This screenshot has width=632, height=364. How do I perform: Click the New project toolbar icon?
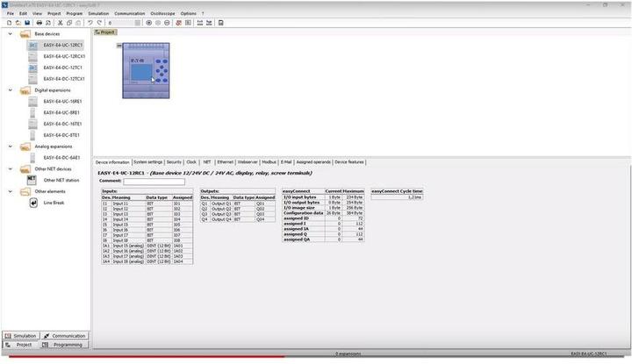click(10, 23)
